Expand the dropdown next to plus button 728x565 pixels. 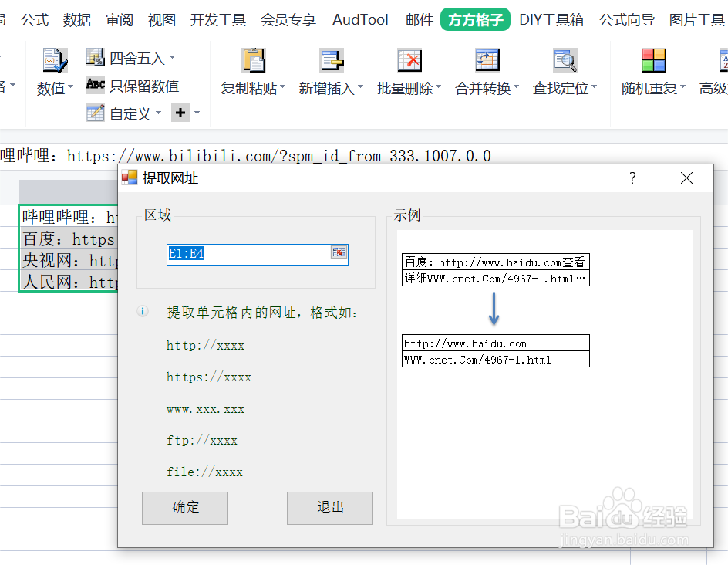(x=197, y=113)
